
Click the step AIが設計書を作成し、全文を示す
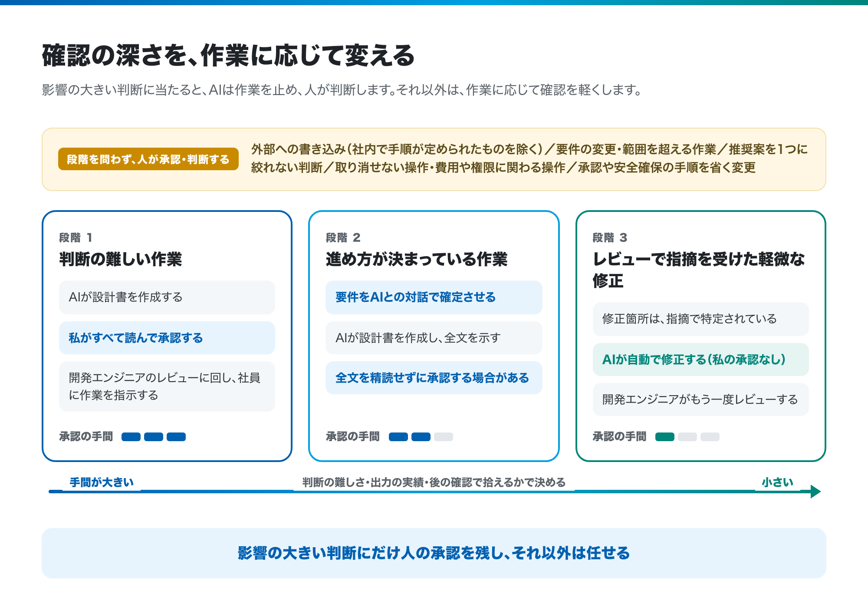[434, 338]
